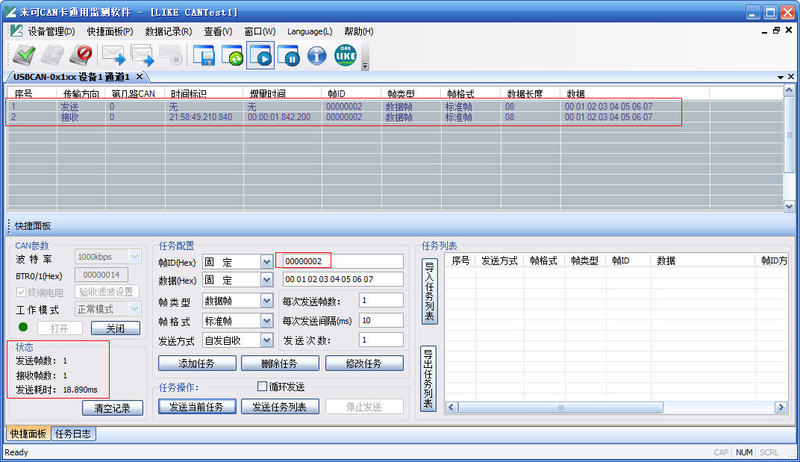Open the 帧格式 dropdown list

266,321
